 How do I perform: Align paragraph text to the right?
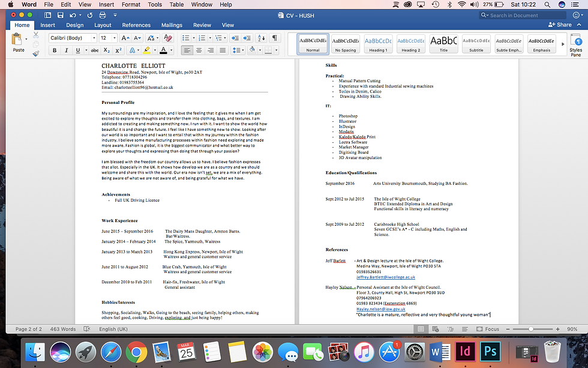(211, 50)
